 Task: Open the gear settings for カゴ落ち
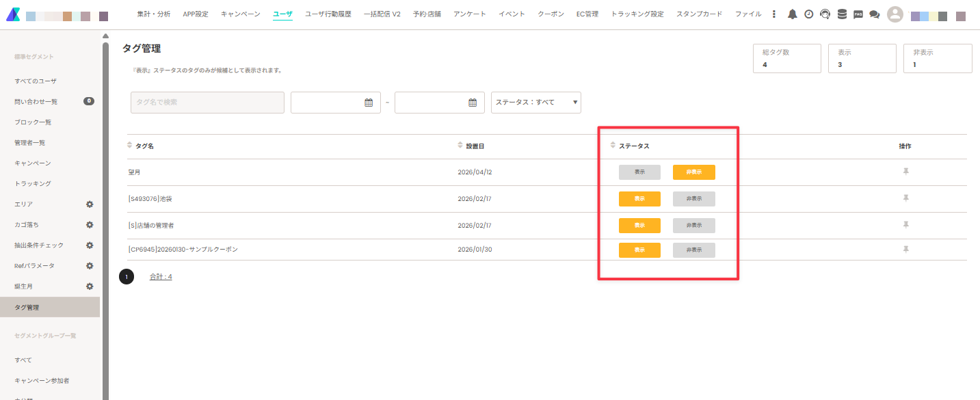[x=89, y=225]
